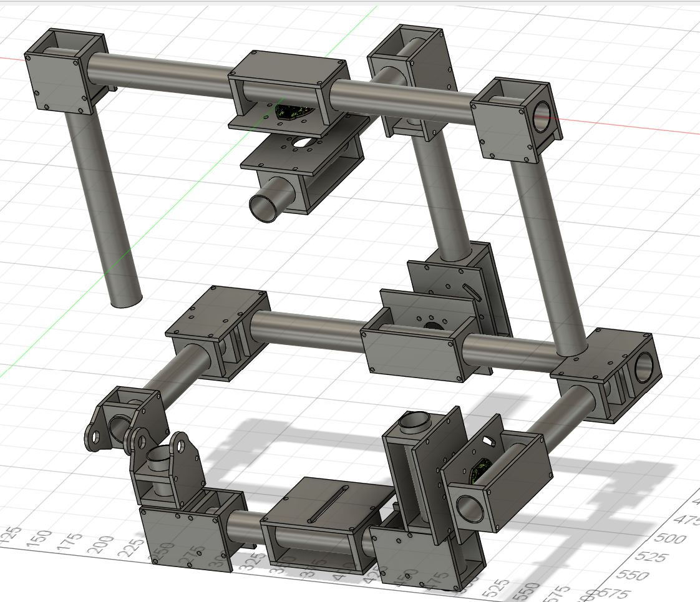Select the short vertical tube stub above the lower-right bracket
The height and width of the screenshot is (602, 700).
click(414, 422)
